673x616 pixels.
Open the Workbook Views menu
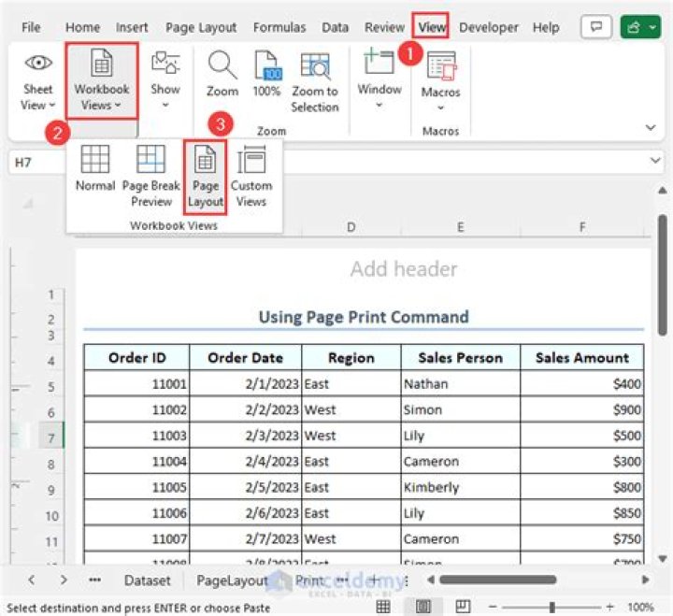click(x=102, y=80)
